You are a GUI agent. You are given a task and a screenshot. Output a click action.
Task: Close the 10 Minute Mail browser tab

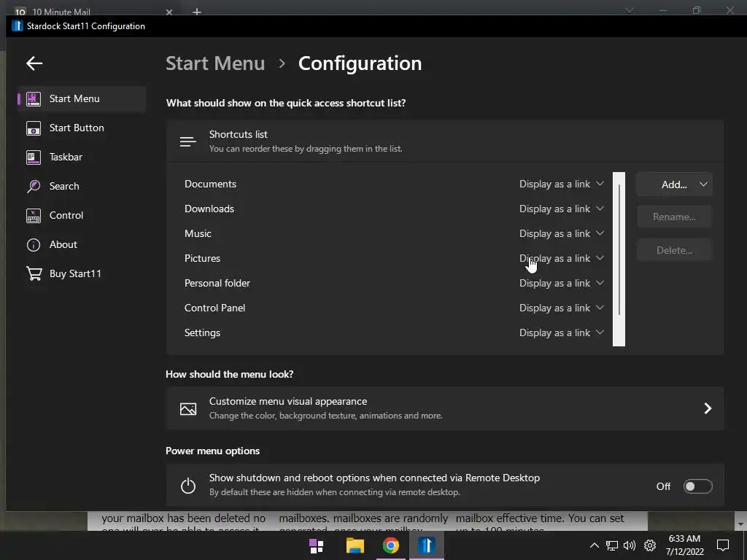[x=169, y=12]
